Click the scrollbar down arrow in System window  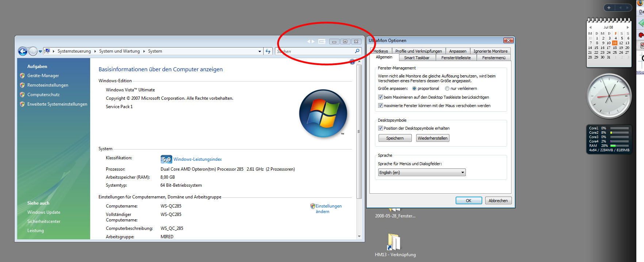(359, 236)
